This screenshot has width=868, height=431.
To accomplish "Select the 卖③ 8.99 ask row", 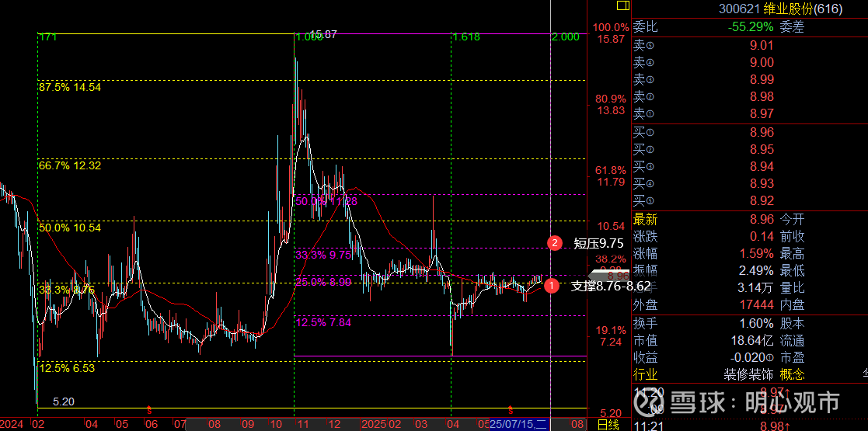I will 750,80.
